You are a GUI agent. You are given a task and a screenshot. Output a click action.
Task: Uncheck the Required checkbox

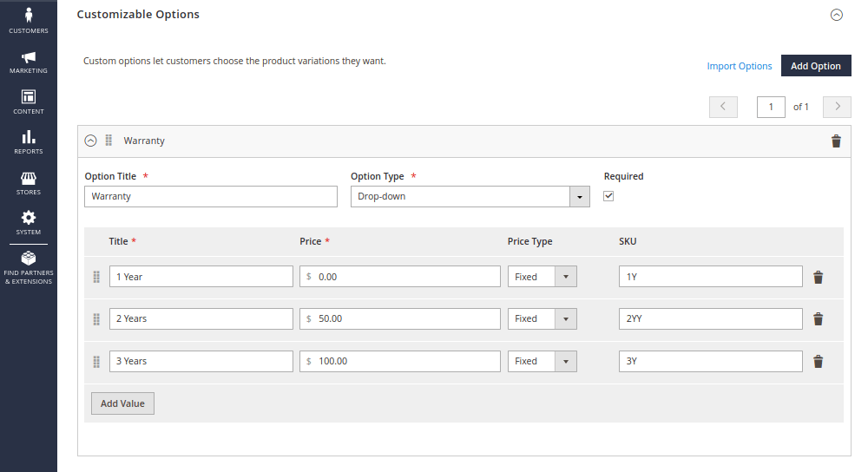[x=608, y=196]
